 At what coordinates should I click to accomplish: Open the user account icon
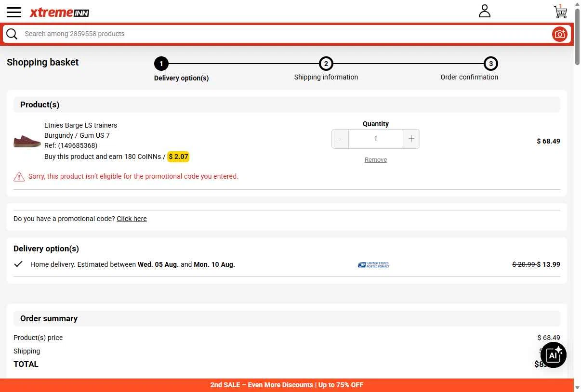[485, 11]
